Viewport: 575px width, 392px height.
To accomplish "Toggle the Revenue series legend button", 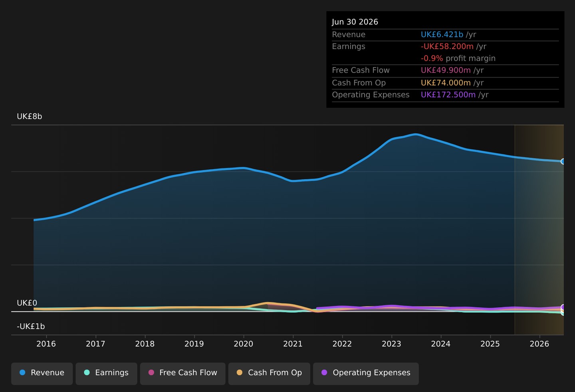I will click(42, 374).
